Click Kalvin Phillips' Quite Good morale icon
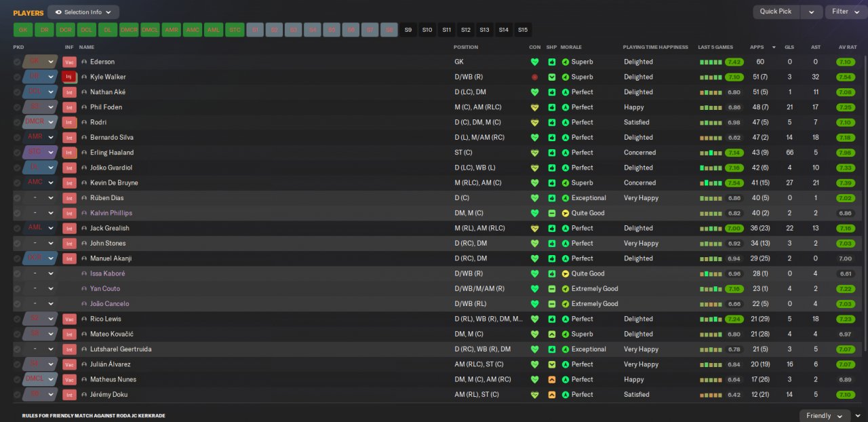Screen dimensions: 868x422 566,213
